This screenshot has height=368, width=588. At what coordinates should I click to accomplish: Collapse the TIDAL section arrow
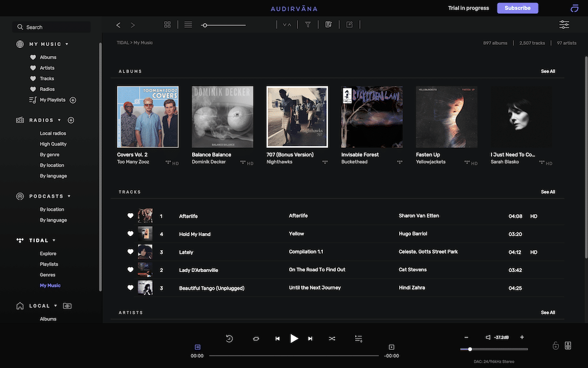click(54, 240)
